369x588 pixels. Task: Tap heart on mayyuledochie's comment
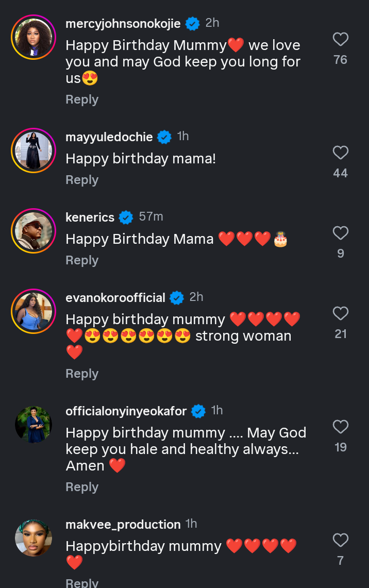[340, 153]
